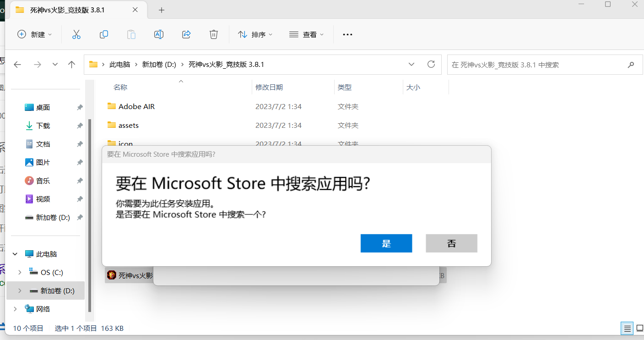Click 否 to decline the store search
644x340 pixels.
pos(451,243)
